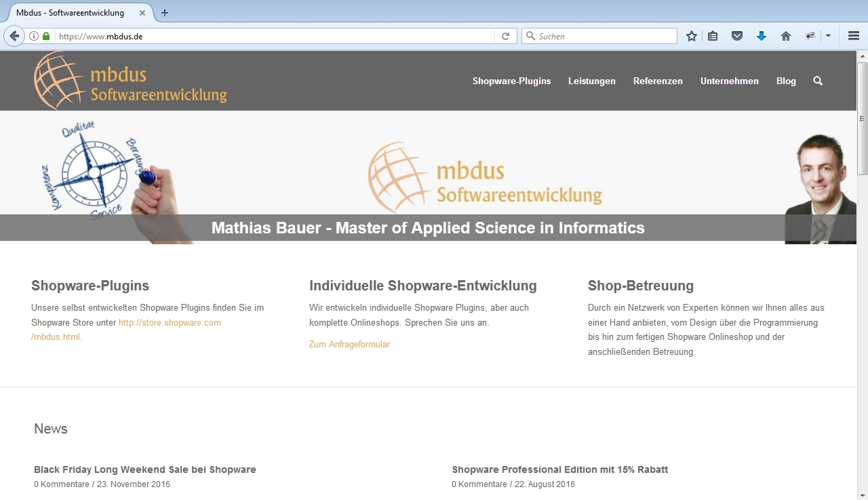
Task: Expand the add-on icon dropdown arrow
Action: point(828,36)
